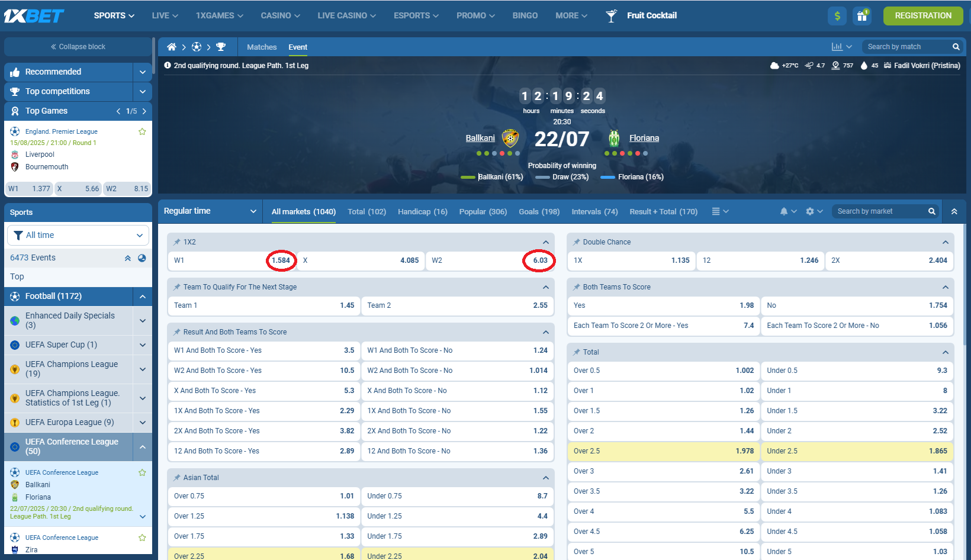Expand the Recommended block
Viewport: 971px width, 560px height.
(143, 72)
